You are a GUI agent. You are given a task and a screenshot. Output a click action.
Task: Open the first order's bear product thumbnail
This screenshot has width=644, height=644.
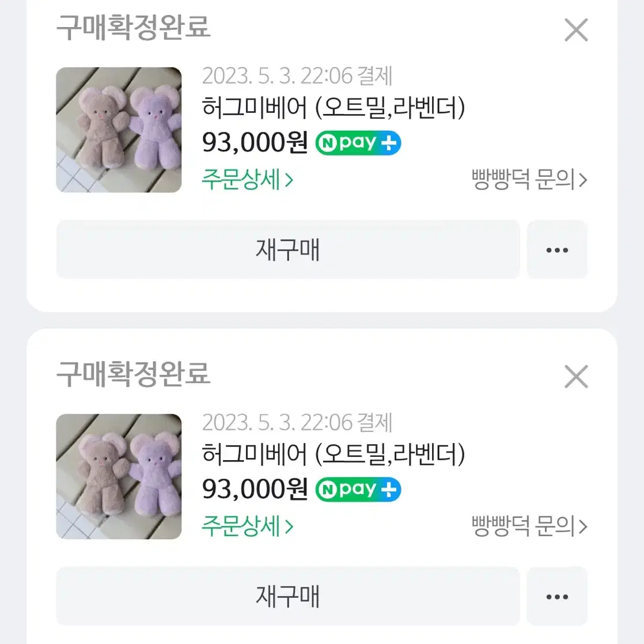(x=119, y=130)
